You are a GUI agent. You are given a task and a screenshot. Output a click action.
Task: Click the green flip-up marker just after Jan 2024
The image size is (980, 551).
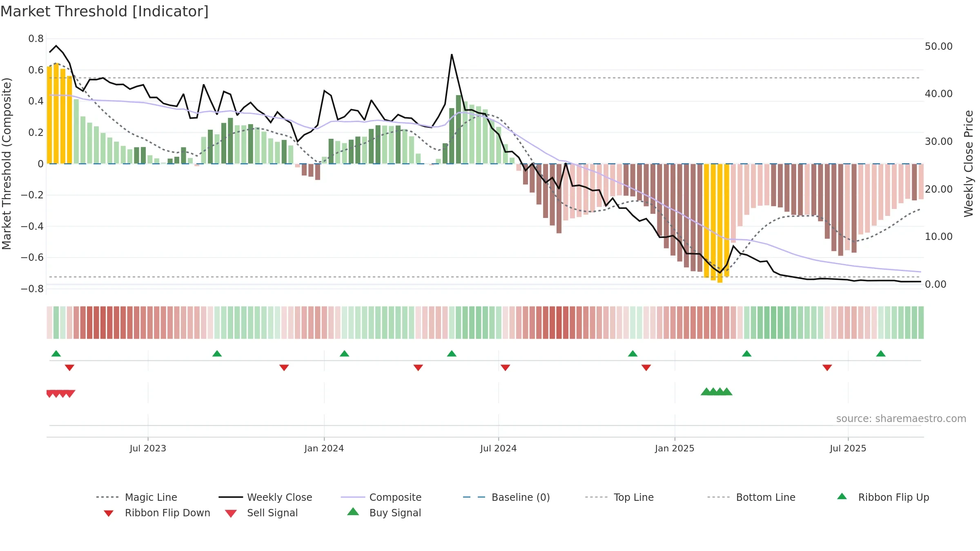click(x=344, y=353)
